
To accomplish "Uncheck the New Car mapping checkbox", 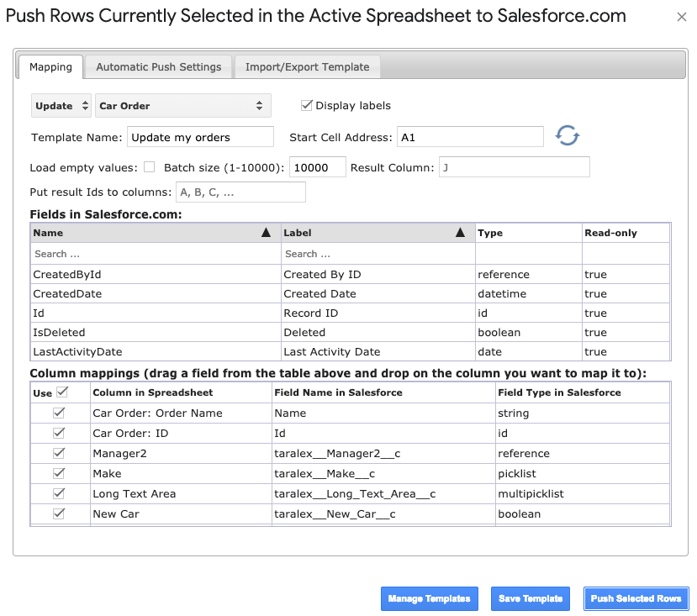I will (x=59, y=513).
